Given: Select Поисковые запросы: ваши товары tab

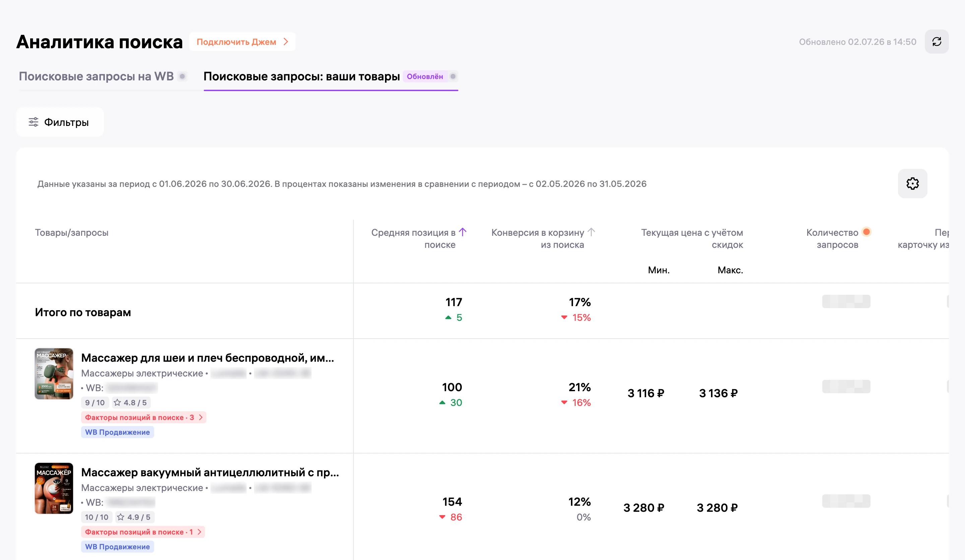Looking at the screenshot, I should [301, 76].
